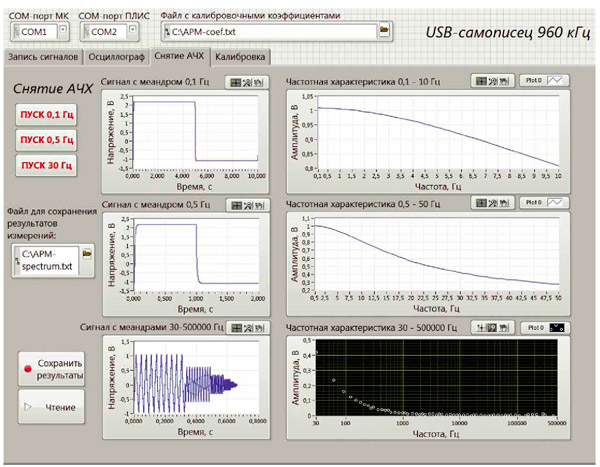
Task: Toggle the Plot 0 legend of 0,5 - 50 Гц chart
Action: coord(543,202)
